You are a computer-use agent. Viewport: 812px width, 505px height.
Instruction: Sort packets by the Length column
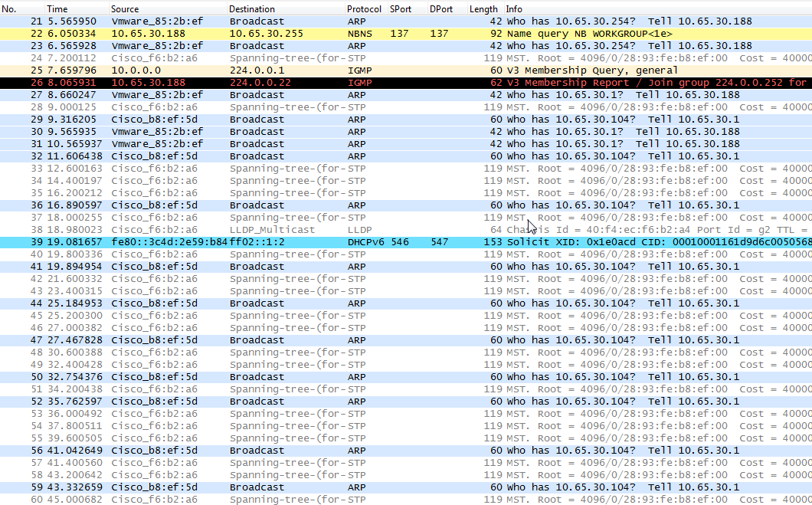(x=483, y=9)
